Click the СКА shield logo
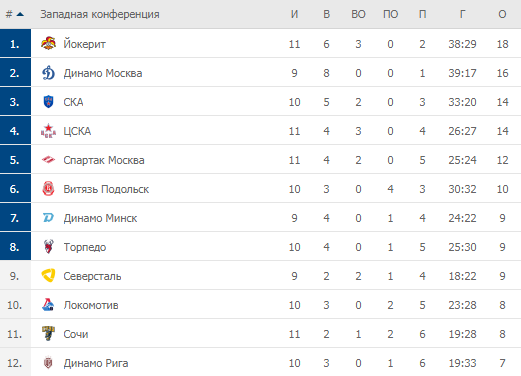This screenshot has height=376, width=521. coord(48,102)
